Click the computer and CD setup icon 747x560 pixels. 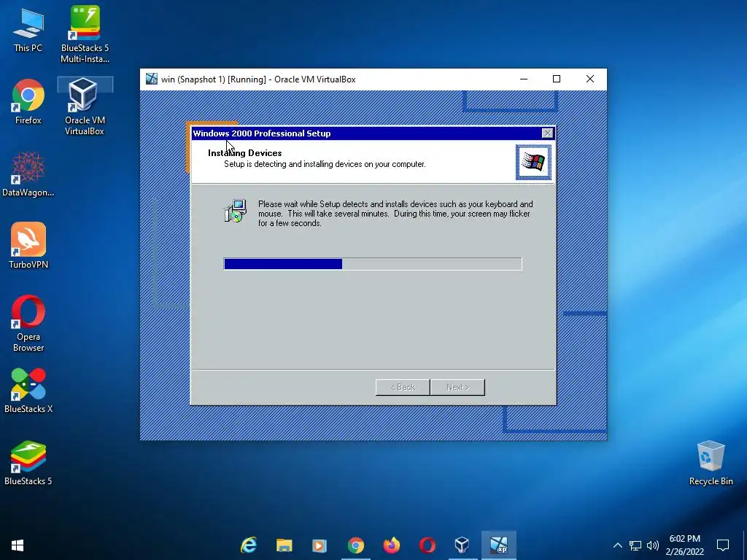coord(235,211)
